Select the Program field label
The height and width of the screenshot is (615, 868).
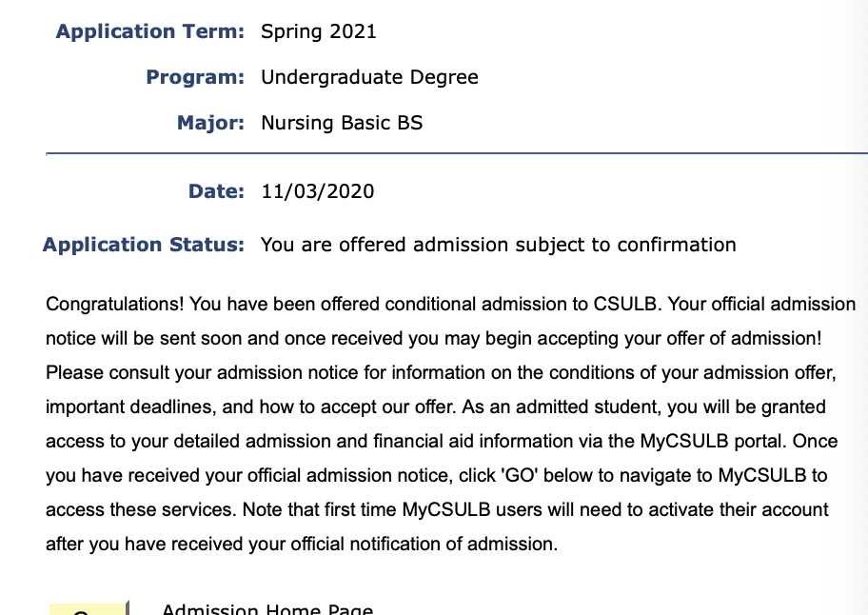(x=195, y=77)
